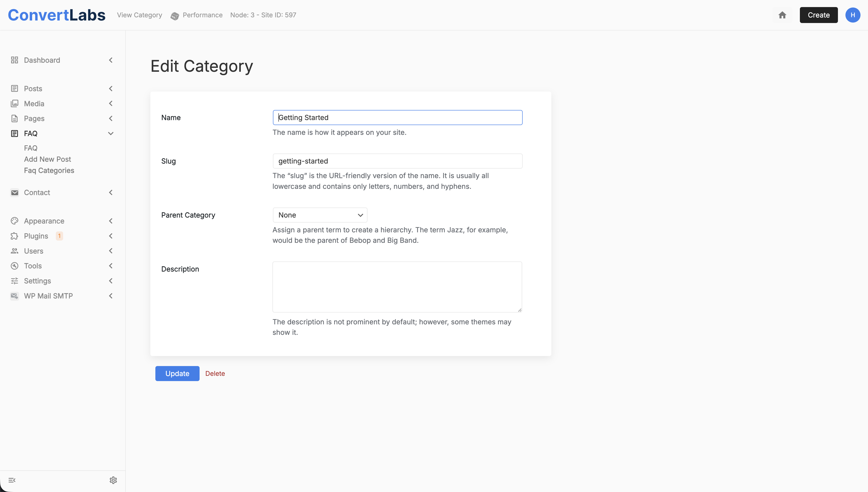Click the red Delete link
The height and width of the screenshot is (492, 868).
[215, 373]
